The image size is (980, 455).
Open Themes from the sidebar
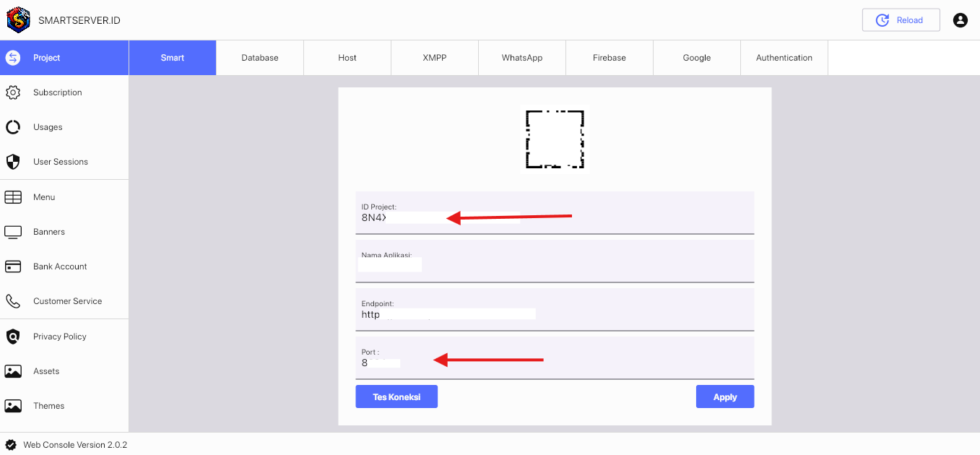click(48, 406)
